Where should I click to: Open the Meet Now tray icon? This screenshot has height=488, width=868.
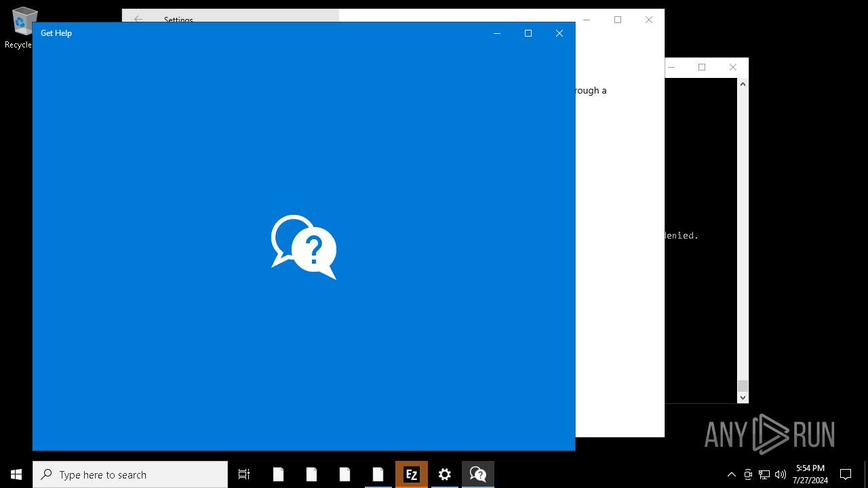click(748, 474)
